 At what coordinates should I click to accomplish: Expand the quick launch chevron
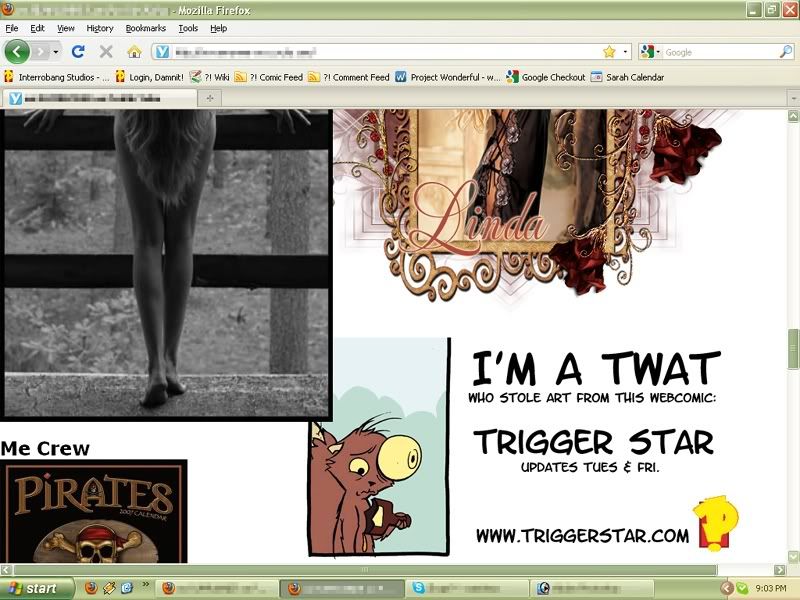click(145, 584)
